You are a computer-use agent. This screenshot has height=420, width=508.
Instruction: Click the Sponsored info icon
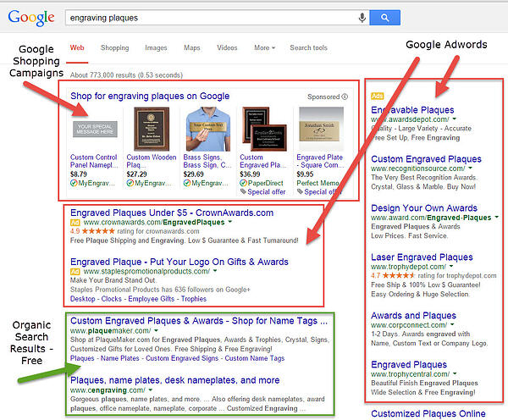tap(345, 97)
